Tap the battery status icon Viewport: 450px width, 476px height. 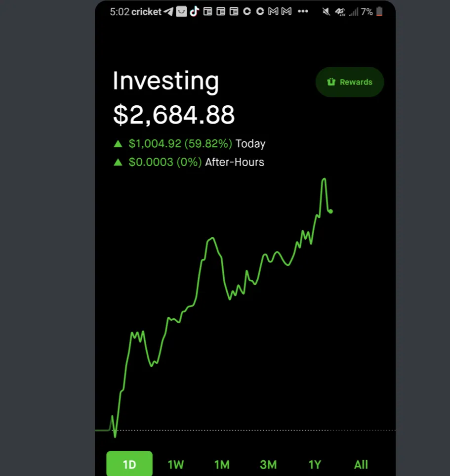(379, 12)
